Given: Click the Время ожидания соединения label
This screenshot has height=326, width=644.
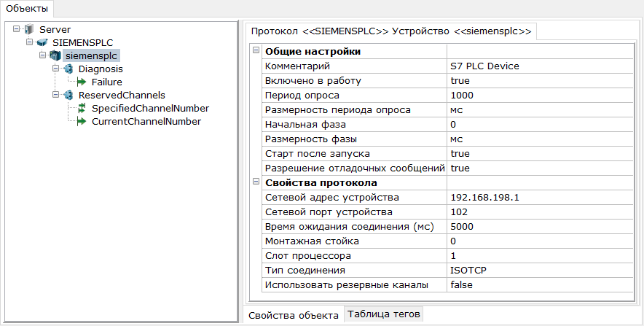Looking at the screenshot, I should 350,227.
